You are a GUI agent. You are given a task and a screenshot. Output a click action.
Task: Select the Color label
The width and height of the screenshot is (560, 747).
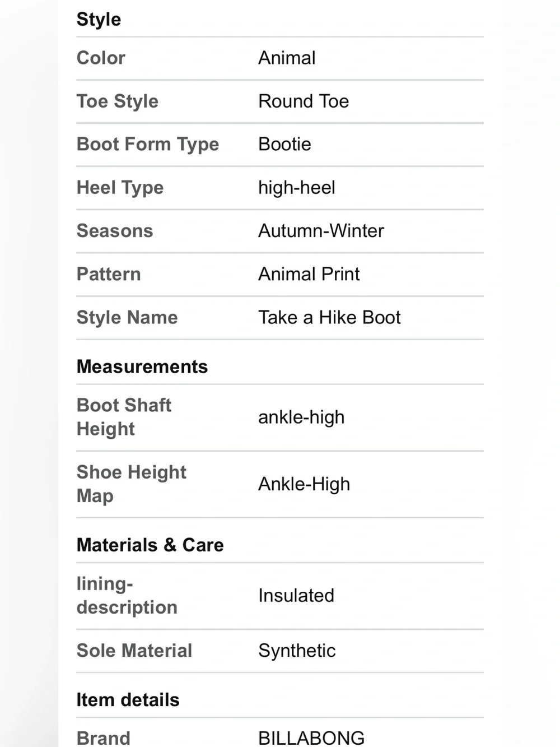pyautogui.click(x=101, y=58)
